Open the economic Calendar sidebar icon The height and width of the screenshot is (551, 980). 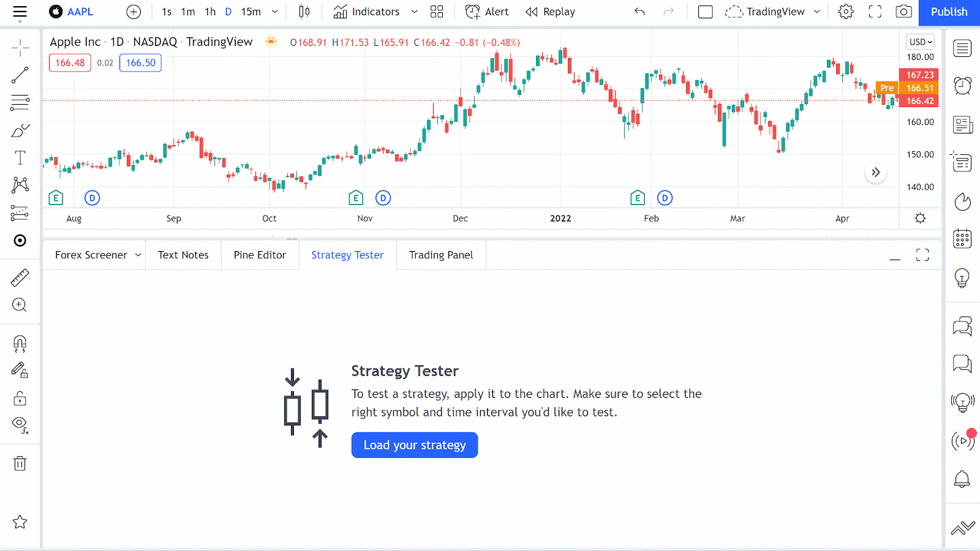(962, 238)
